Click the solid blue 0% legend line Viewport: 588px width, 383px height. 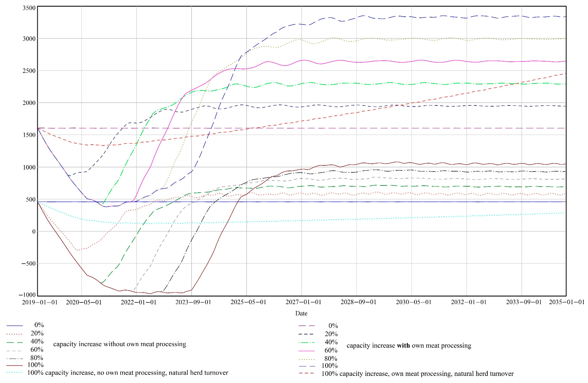click(15, 326)
